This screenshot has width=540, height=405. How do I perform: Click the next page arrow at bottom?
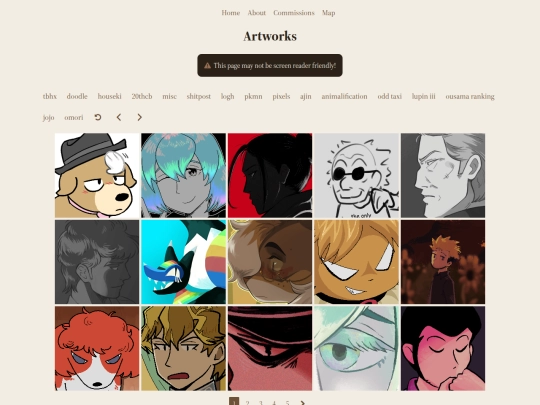pos(302,403)
